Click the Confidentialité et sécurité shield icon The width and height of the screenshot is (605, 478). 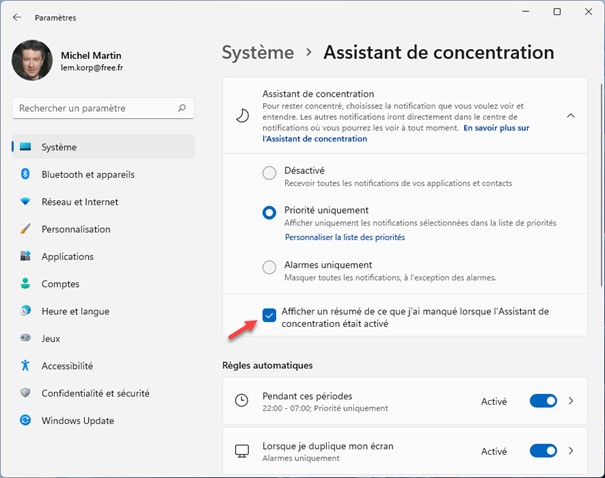coord(25,393)
